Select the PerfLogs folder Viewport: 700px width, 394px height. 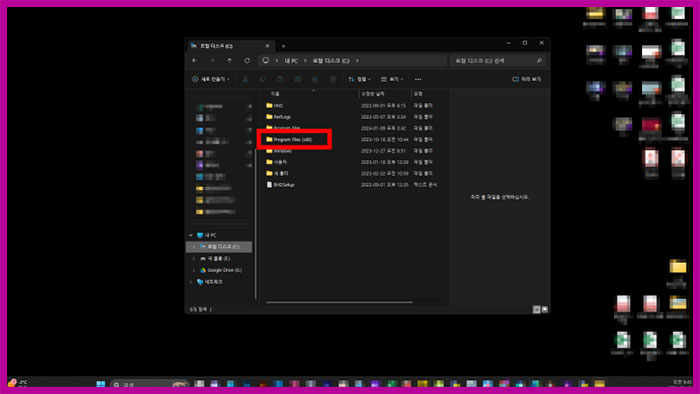(282, 117)
